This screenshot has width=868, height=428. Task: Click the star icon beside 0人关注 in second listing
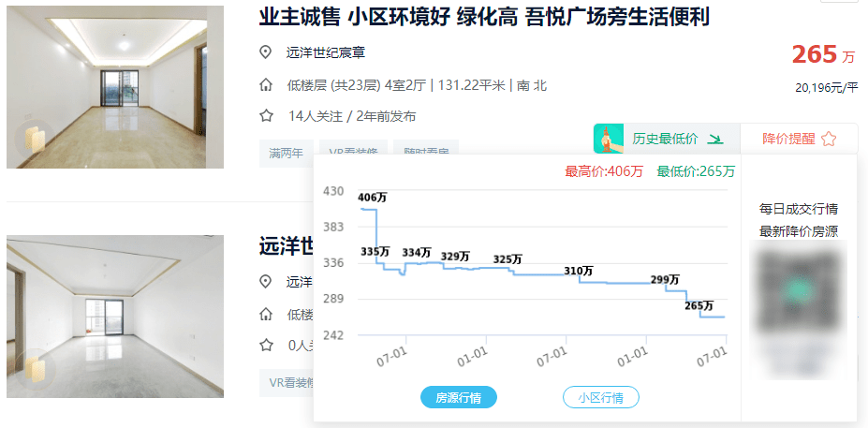pyautogui.click(x=266, y=345)
